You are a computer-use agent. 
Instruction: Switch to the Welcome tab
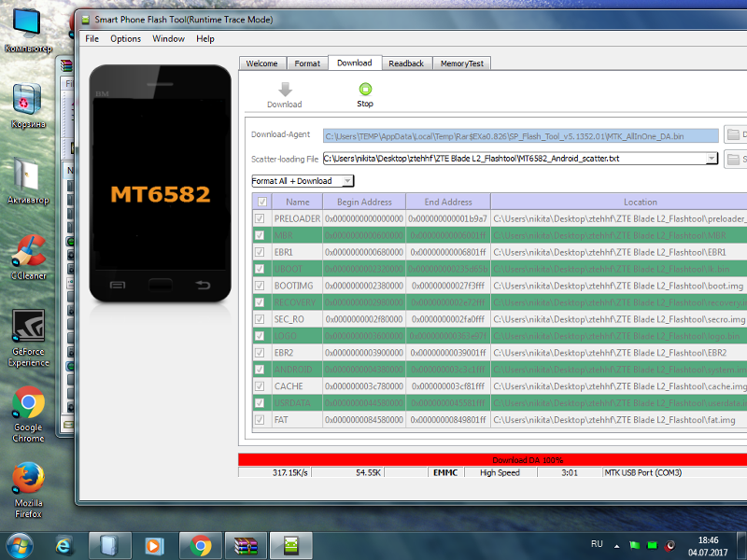click(261, 63)
